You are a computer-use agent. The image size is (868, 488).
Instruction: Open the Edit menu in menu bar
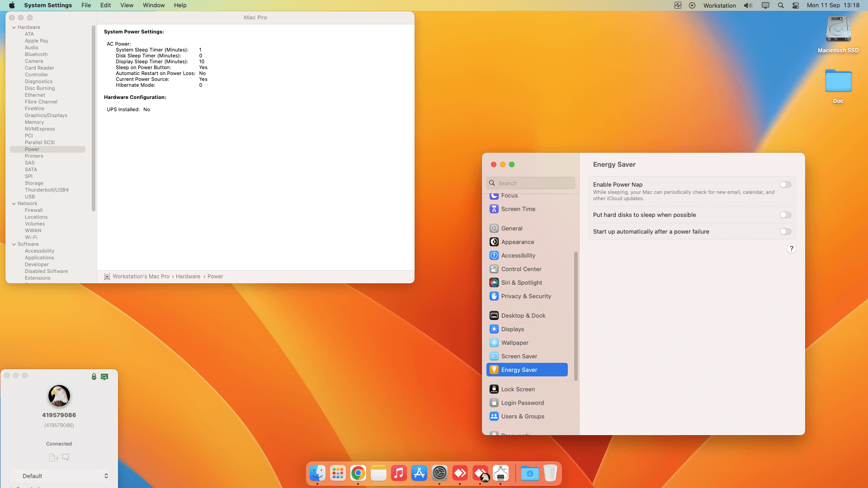(105, 5)
